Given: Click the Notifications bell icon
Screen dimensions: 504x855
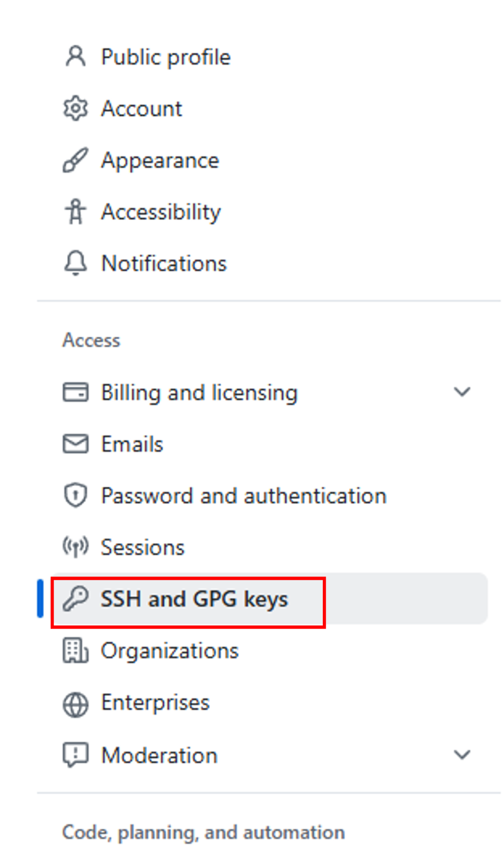Looking at the screenshot, I should tap(76, 264).
